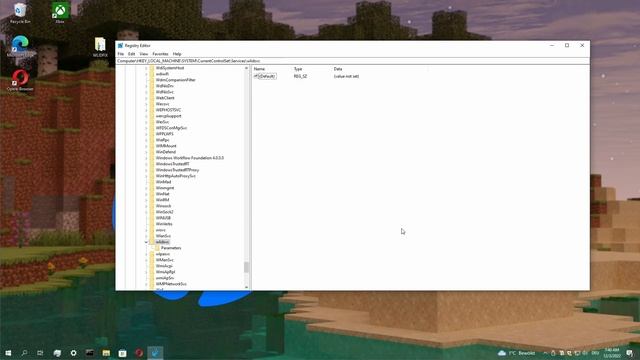Click the tree scrollbar up arrow
The image size is (640, 360).
click(246, 68)
